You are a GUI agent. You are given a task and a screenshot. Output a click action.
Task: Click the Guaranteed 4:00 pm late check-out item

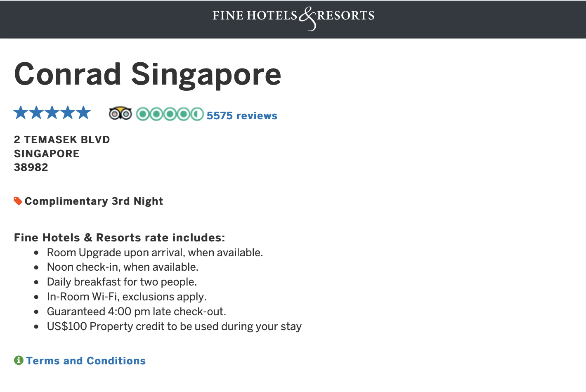[136, 312]
